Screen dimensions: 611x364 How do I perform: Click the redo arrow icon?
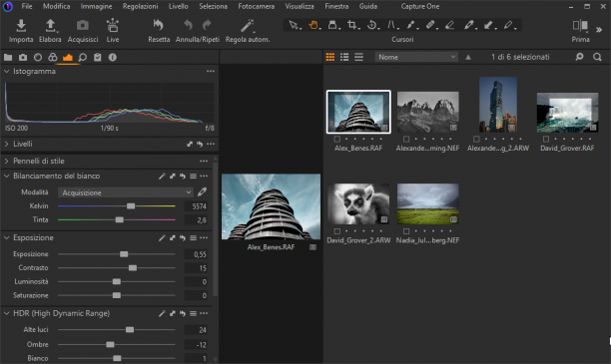pyautogui.click(x=207, y=25)
